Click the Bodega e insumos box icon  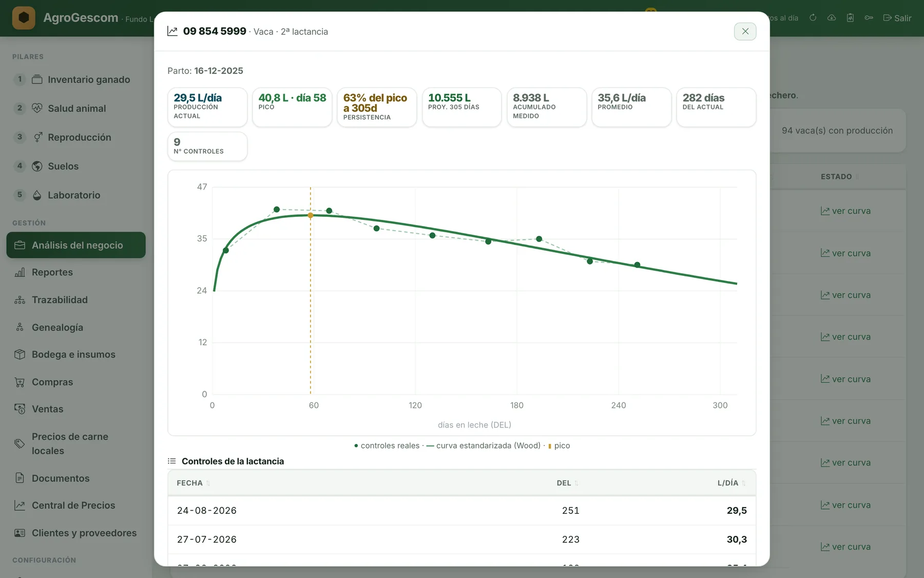point(20,355)
